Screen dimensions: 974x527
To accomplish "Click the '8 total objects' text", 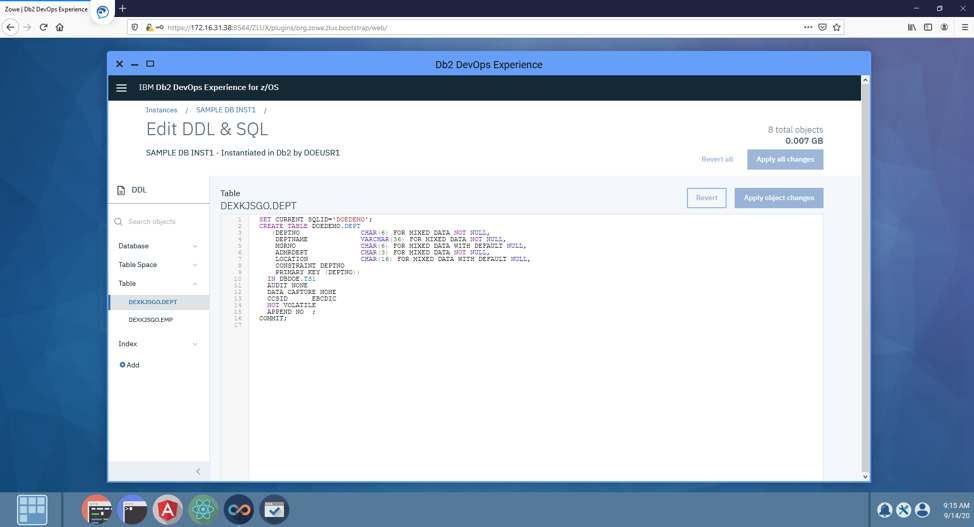I will point(795,130).
